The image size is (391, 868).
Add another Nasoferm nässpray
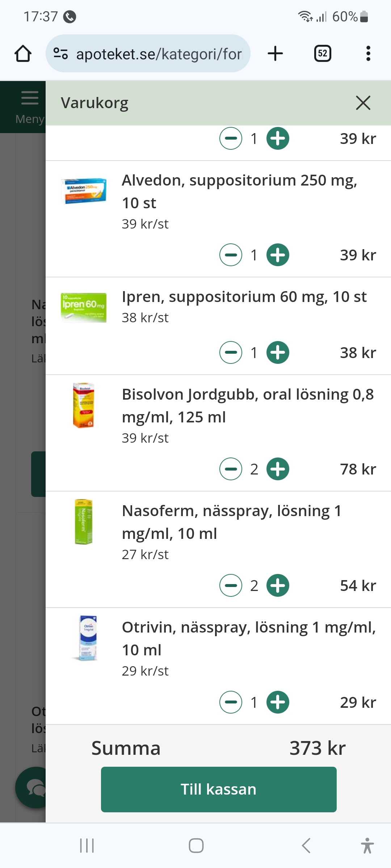(278, 586)
